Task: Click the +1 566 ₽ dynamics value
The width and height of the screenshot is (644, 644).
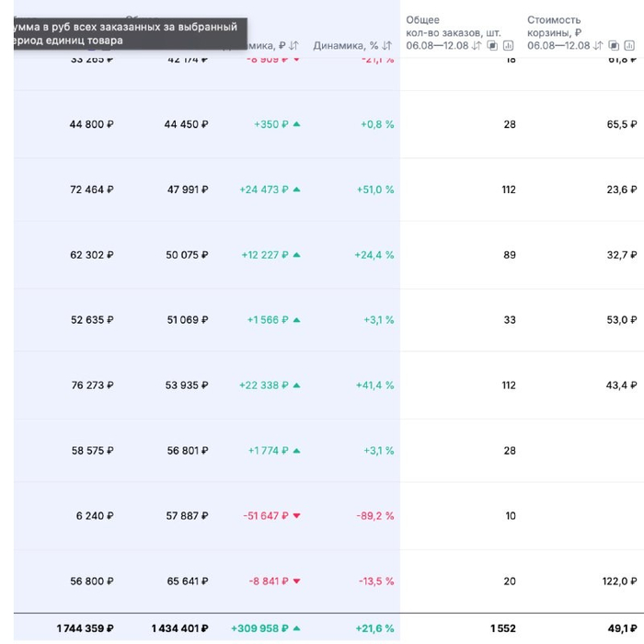Action: tap(268, 319)
